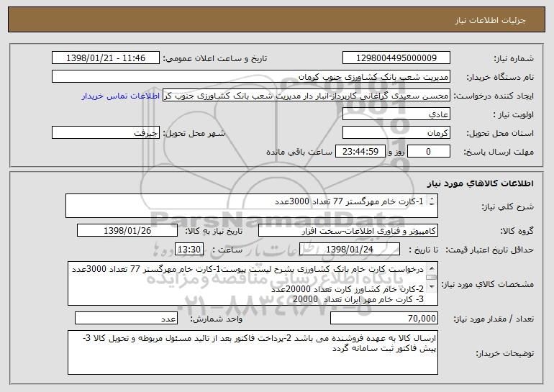This screenshot has width=554, height=392.
Task: Click the label حداقل تاریخ اعتبار قیمت
Action: 490,250
